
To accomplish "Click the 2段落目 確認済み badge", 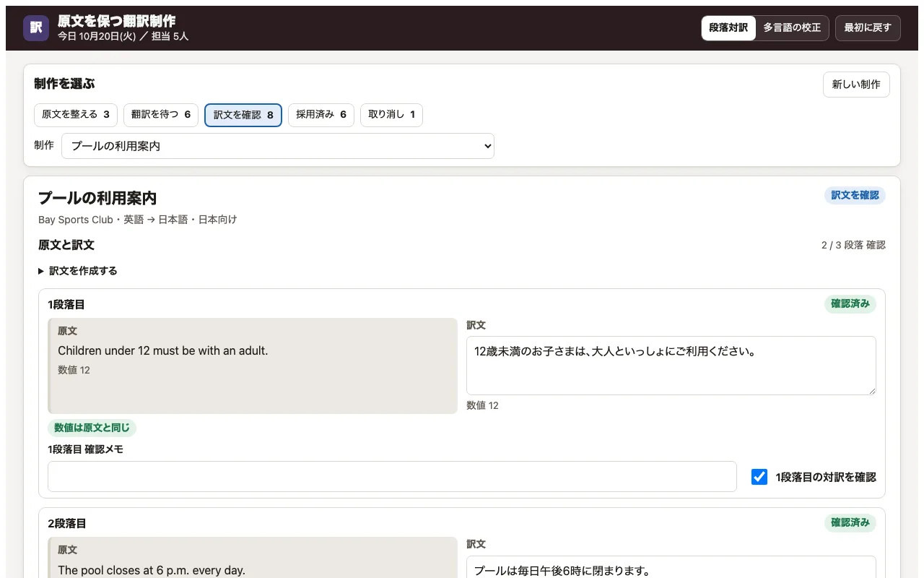I will click(x=850, y=523).
